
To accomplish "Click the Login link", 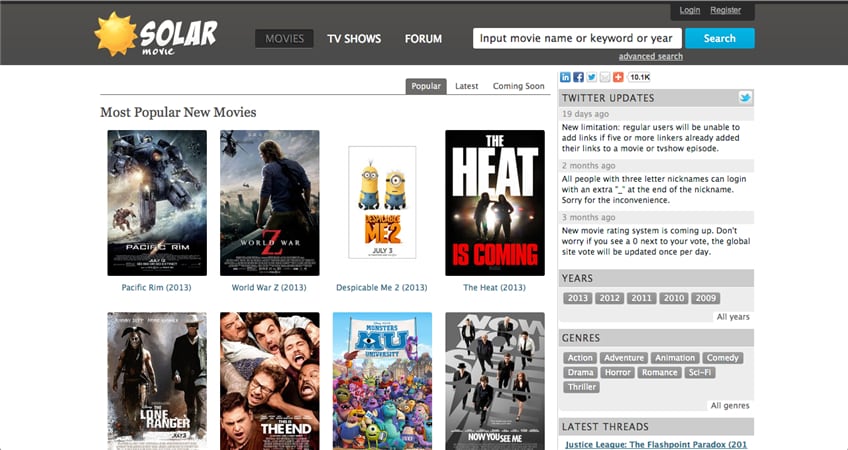I will click(x=690, y=10).
